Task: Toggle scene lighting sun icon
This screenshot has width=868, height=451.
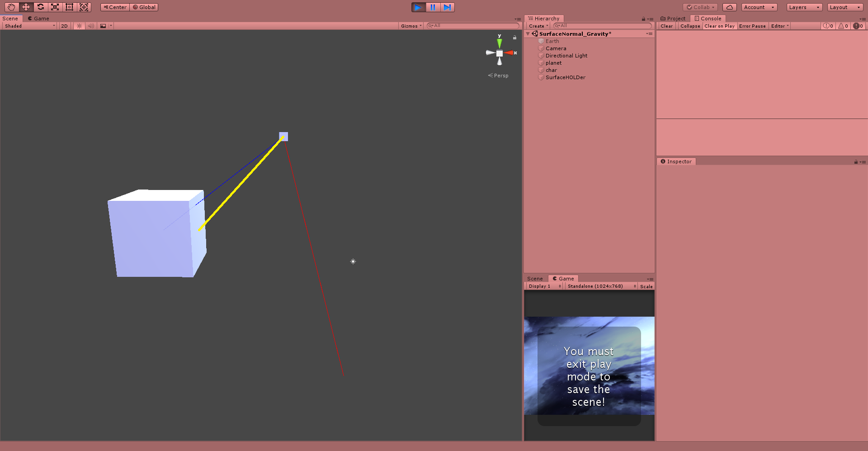Action: [x=80, y=26]
